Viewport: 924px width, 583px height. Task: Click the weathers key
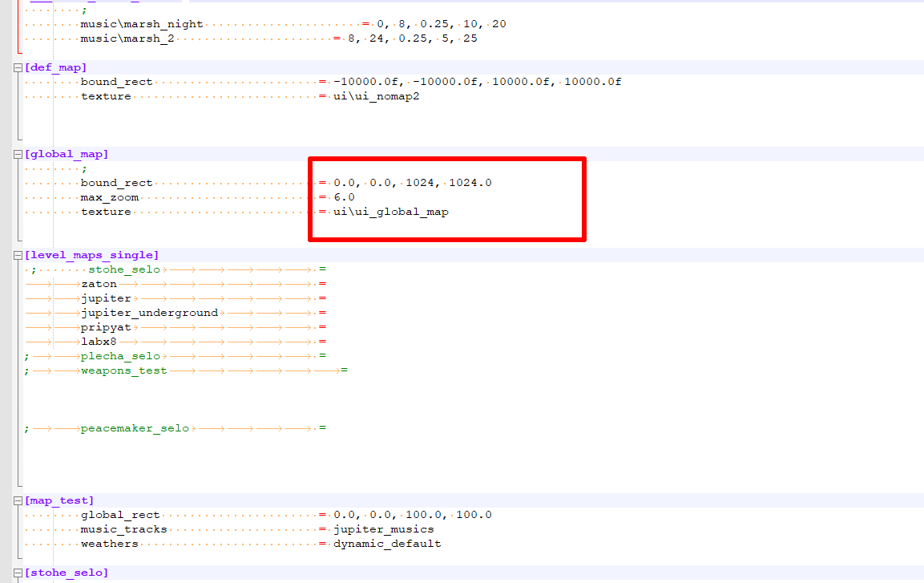[x=110, y=544]
